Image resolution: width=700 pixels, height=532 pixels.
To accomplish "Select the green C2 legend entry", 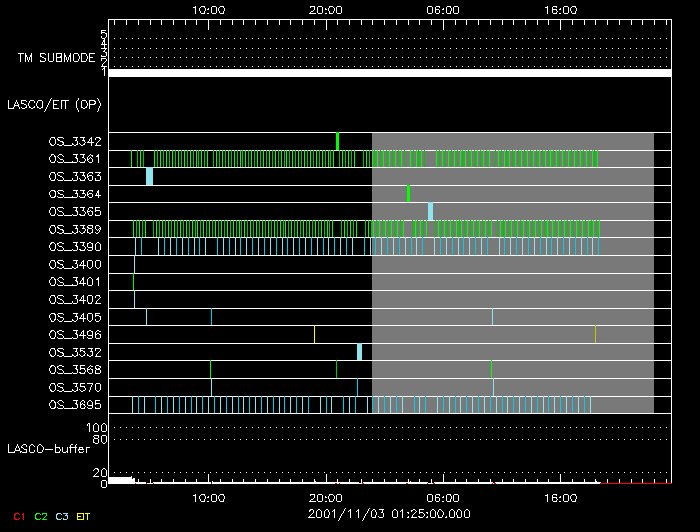I will click(41, 516).
